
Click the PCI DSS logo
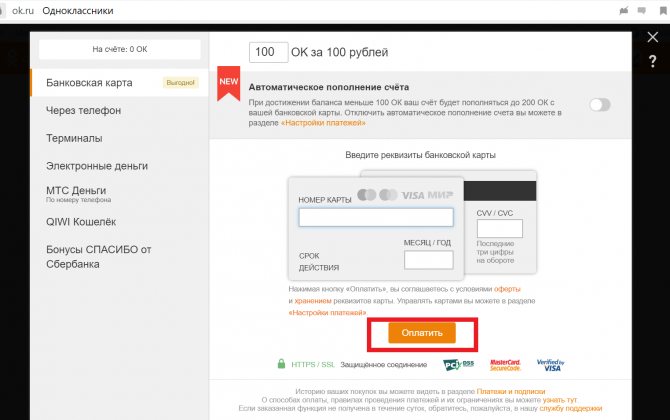458,364
